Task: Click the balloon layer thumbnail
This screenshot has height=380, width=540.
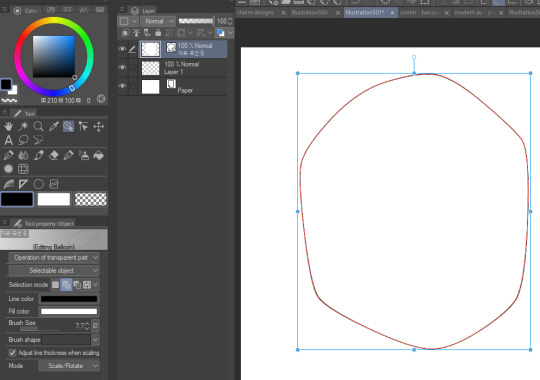Action: pyautogui.click(x=150, y=49)
